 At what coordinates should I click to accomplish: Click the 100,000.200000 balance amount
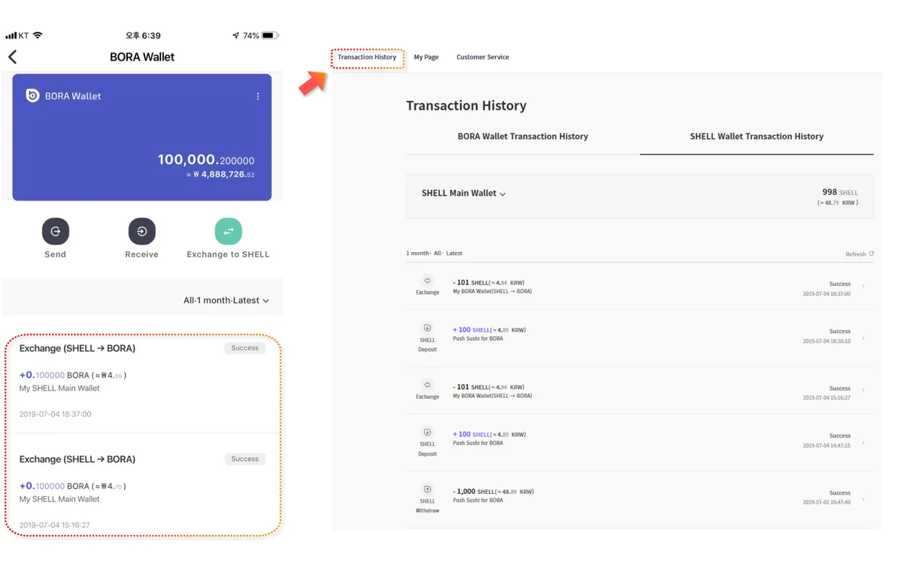[x=206, y=160]
